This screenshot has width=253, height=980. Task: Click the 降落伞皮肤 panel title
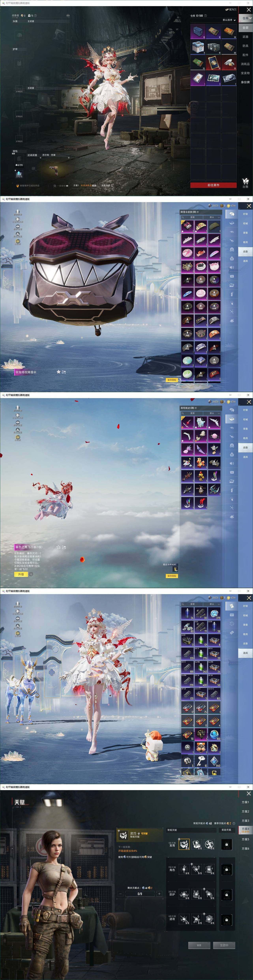(x=189, y=212)
